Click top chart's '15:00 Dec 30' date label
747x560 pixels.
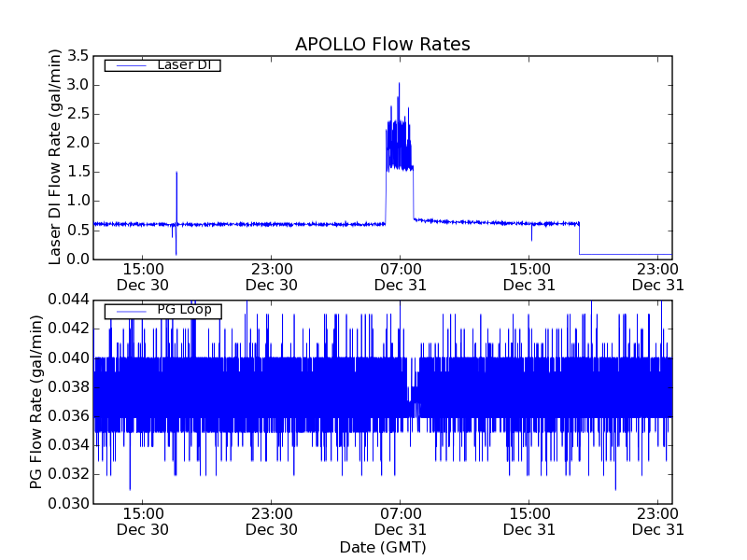click(x=143, y=277)
